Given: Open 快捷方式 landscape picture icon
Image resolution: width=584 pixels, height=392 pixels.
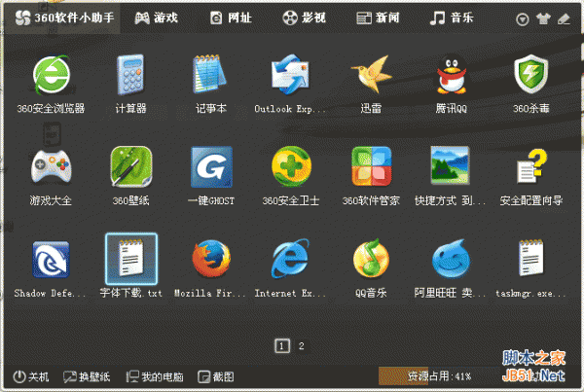Looking at the screenshot, I should tap(450, 165).
